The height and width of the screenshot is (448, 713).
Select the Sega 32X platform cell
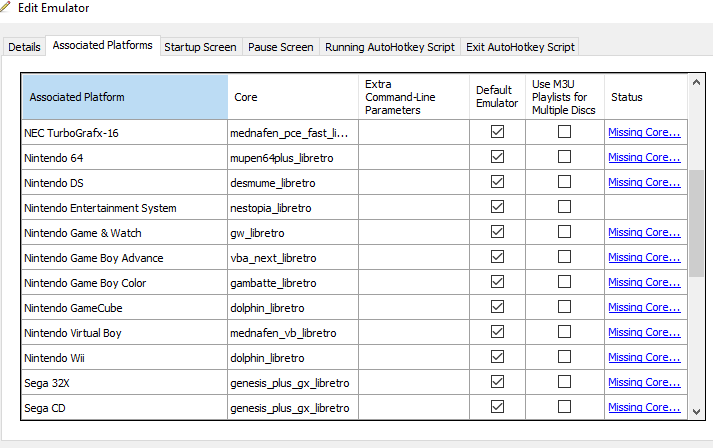125,383
